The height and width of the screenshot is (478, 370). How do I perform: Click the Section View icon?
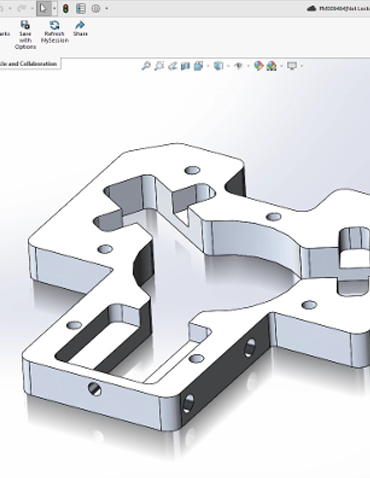point(185,66)
